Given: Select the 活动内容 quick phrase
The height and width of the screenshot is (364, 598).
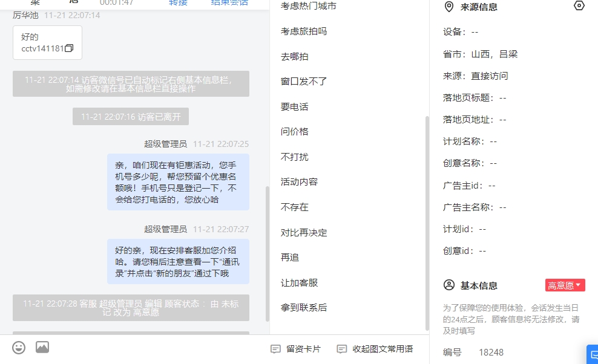Looking at the screenshot, I should tap(299, 182).
